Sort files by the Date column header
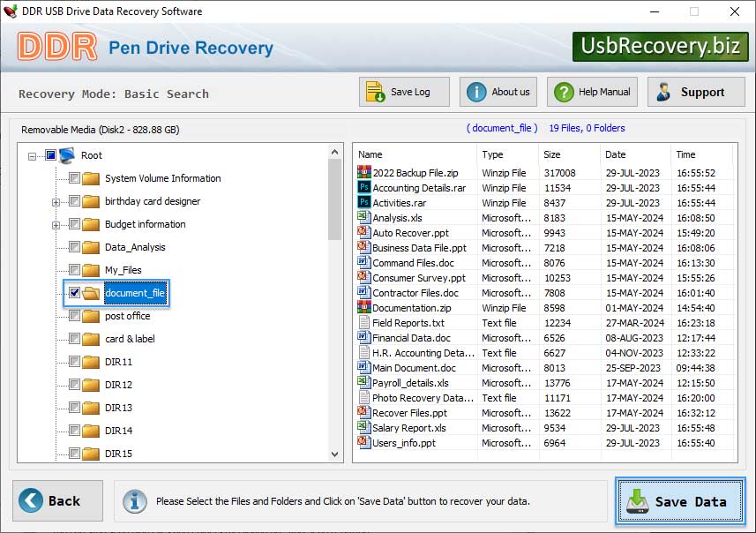 [x=616, y=154]
